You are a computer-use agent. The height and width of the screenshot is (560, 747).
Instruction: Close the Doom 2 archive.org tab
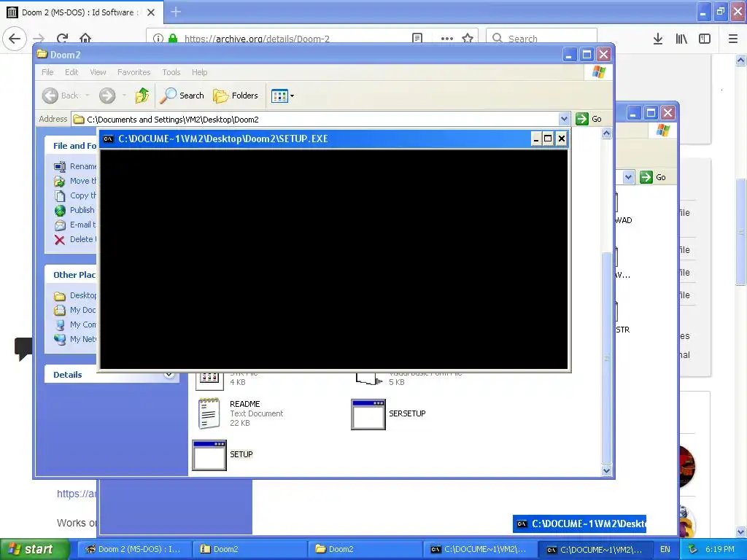pos(151,12)
